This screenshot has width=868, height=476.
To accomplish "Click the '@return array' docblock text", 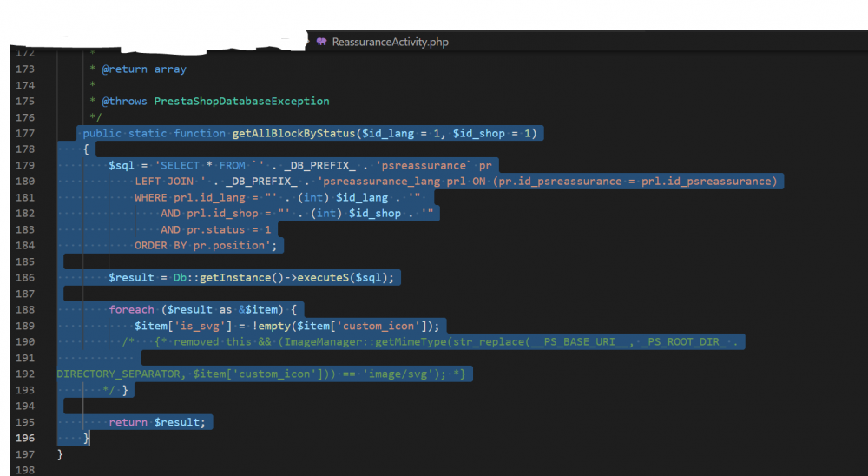I will pos(144,69).
